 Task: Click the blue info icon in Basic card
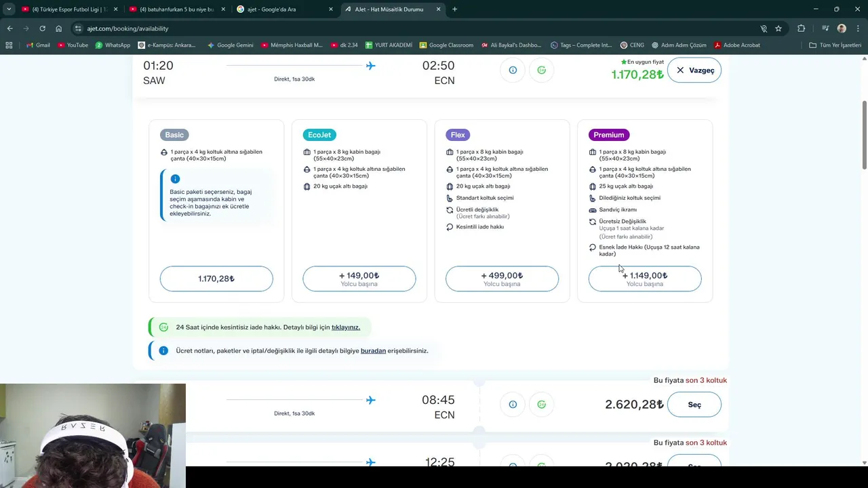(175, 179)
